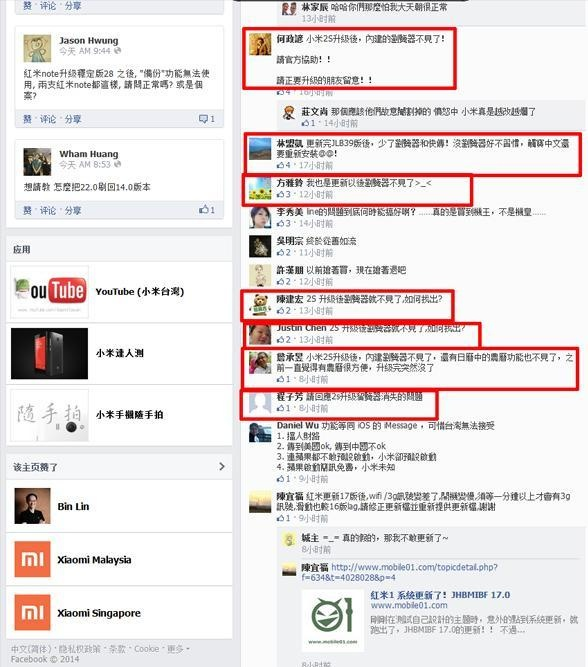The image size is (588, 667).
Task: Click 紅米1 系統更新了 article title
Action: (440, 595)
